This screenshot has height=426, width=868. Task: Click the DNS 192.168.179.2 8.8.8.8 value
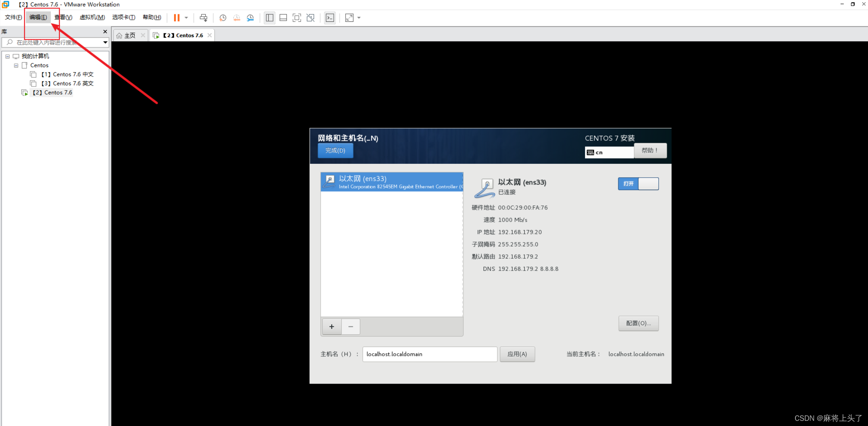click(528, 269)
